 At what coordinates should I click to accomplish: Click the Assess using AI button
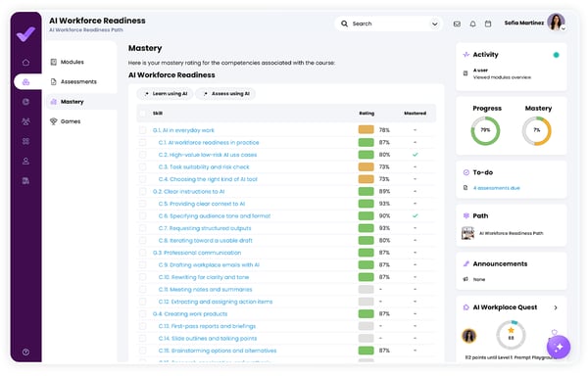tap(226, 94)
